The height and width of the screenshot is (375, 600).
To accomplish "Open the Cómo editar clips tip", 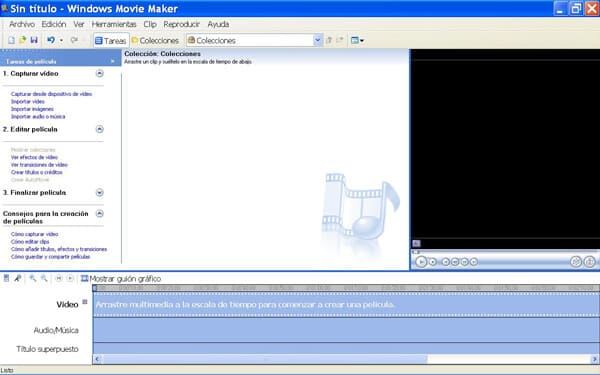I will [x=30, y=241].
